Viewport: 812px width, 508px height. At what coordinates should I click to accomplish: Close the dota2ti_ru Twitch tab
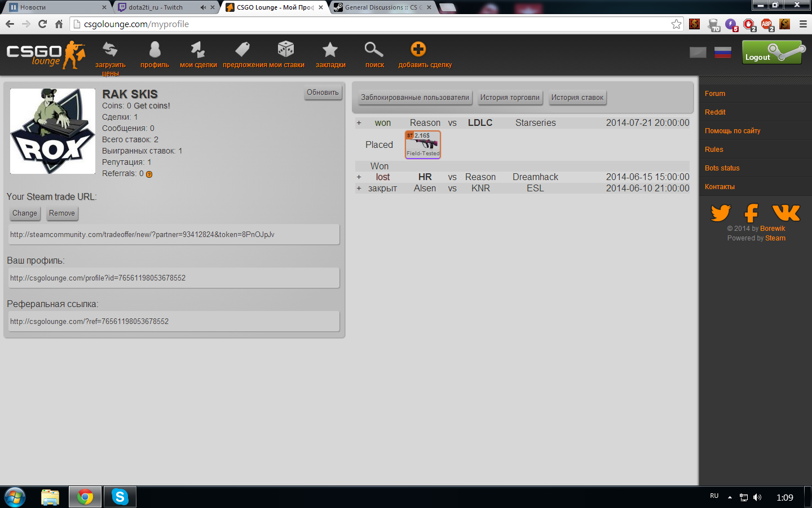pyautogui.click(x=213, y=7)
